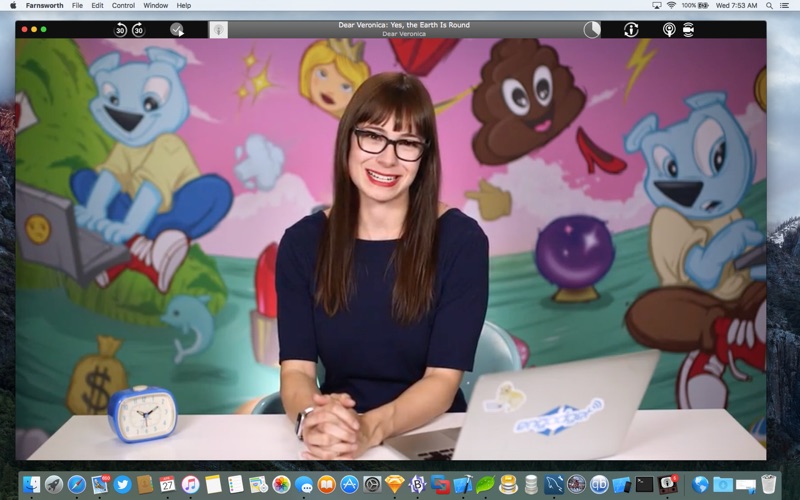
Task: Open the Trash in the Dock
Action: [768, 484]
